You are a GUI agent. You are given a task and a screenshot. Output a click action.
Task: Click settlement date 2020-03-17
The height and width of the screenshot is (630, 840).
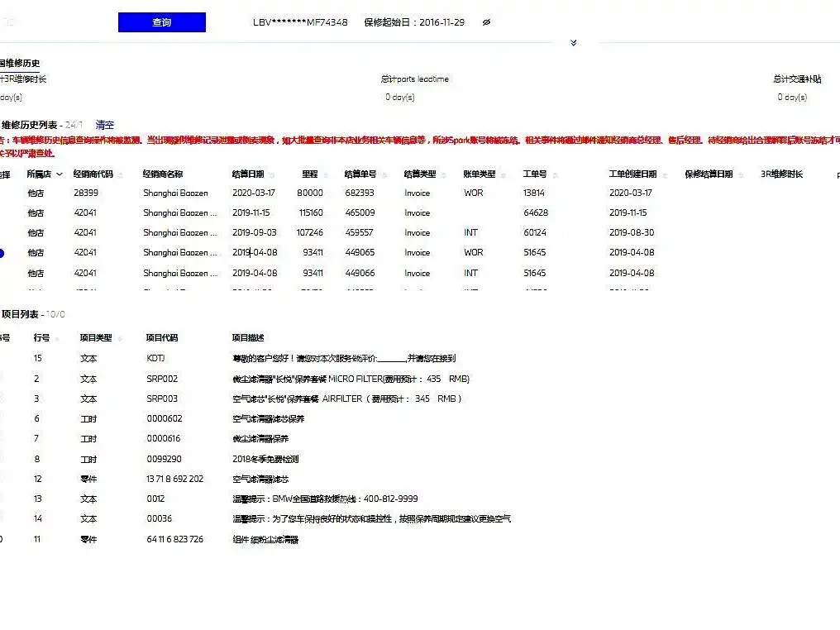click(x=254, y=193)
